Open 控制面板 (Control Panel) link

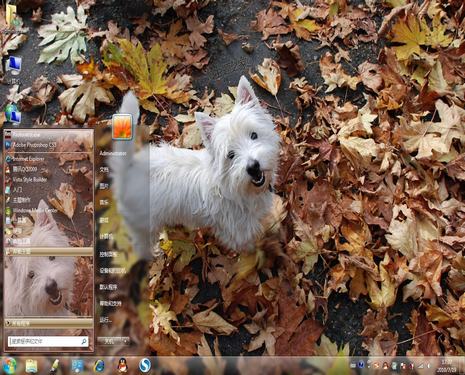click(x=109, y=254)
